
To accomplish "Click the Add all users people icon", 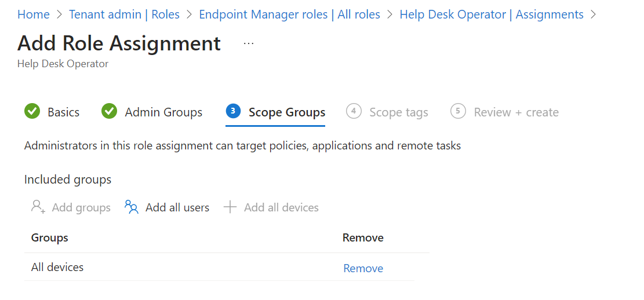I will pos(132,207).
